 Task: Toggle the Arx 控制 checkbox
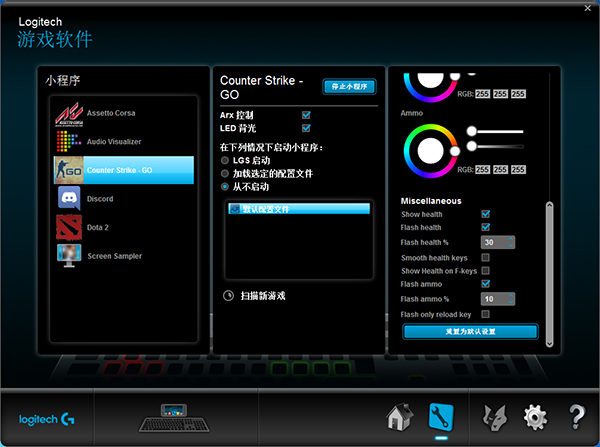[306, 115]
